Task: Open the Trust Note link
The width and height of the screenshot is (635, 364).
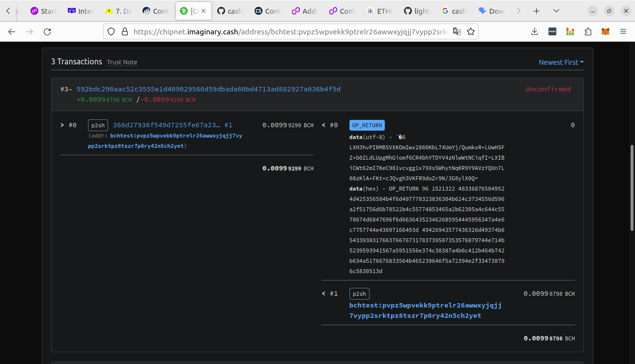Action: 122,62
